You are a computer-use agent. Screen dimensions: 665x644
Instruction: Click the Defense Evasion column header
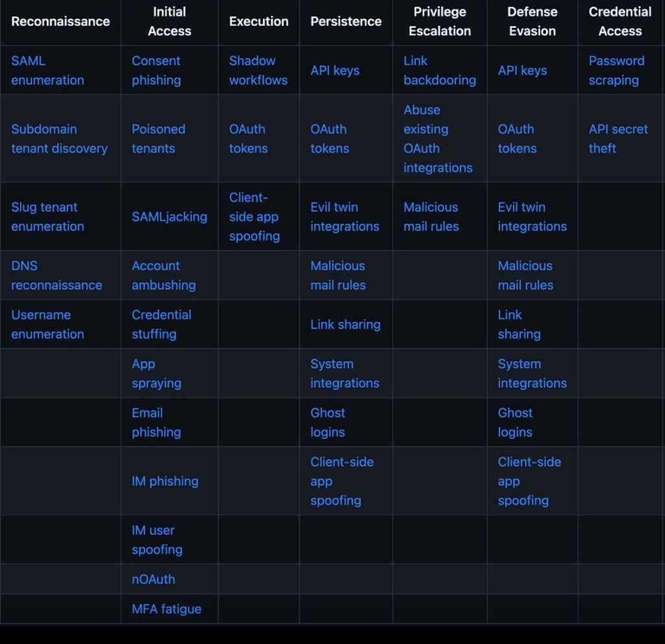[x=533, y=21]
